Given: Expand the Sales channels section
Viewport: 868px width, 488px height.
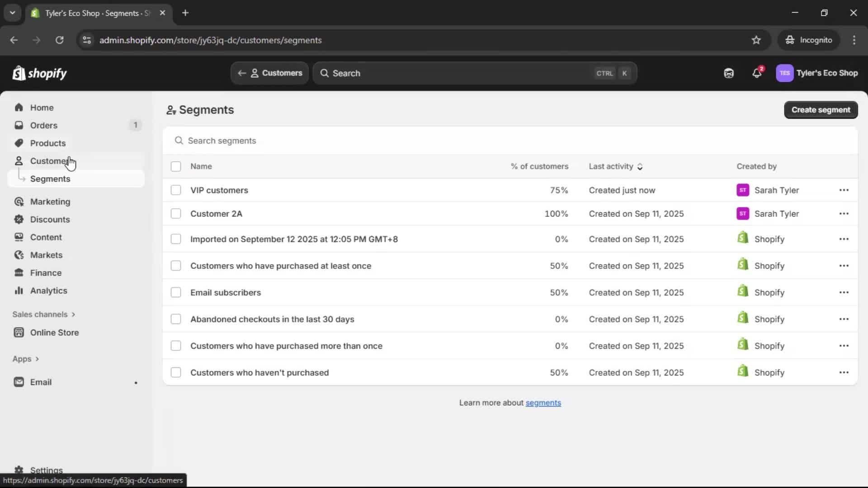Looking at the screenshot, I should pos(44,314).
